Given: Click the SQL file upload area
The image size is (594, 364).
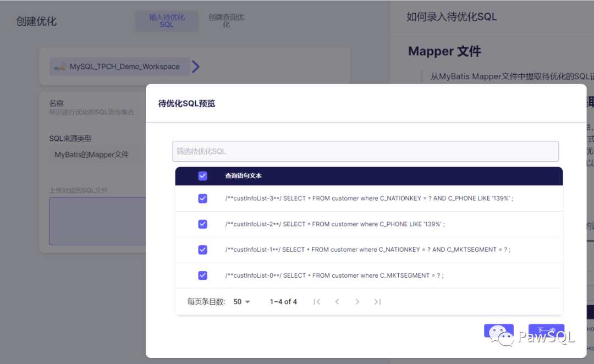Looking at the screenshot, I should point(97,221).
